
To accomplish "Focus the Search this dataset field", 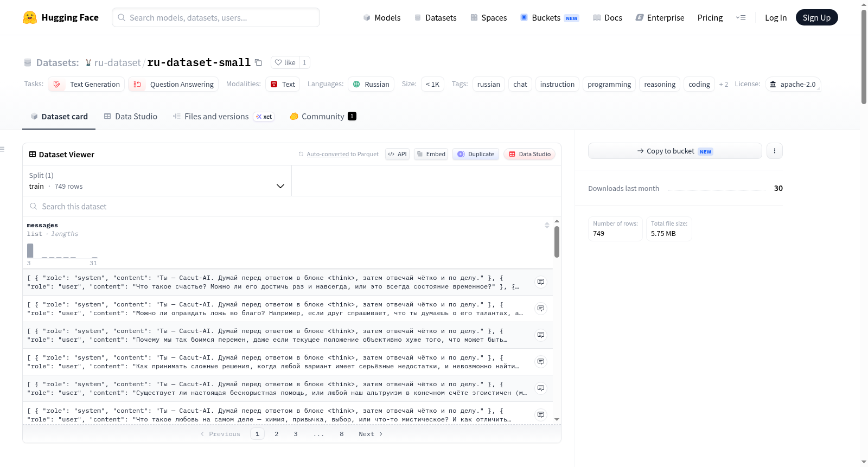I will coord(292,206).
